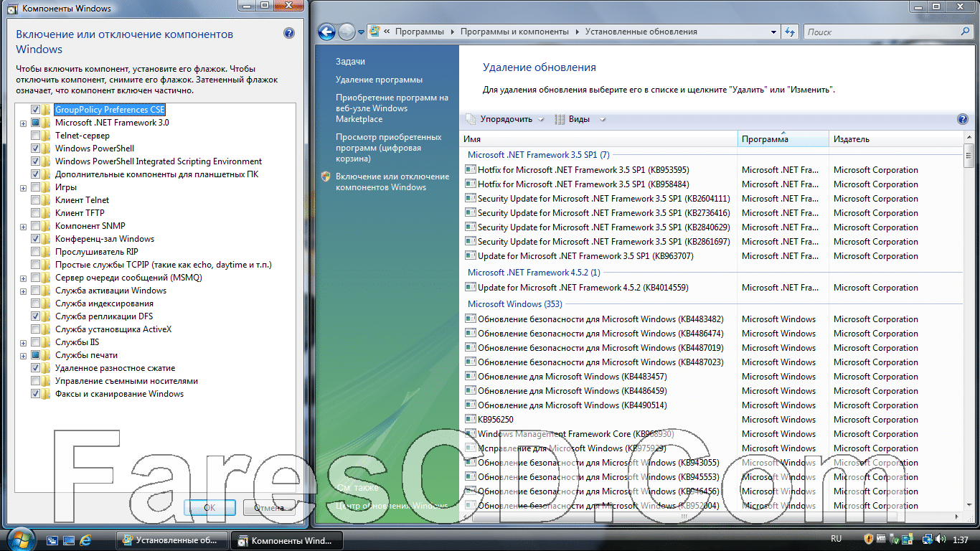The height and width of the screenshot is (551, 980).
Task: Click the network tray icon
Action: coord(928,539)
